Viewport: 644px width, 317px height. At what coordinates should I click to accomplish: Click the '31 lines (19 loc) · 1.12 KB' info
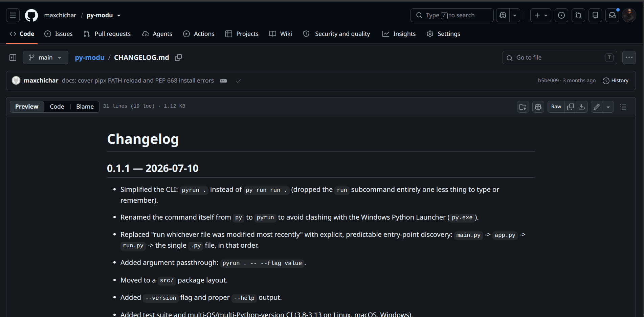coord(144,106)
